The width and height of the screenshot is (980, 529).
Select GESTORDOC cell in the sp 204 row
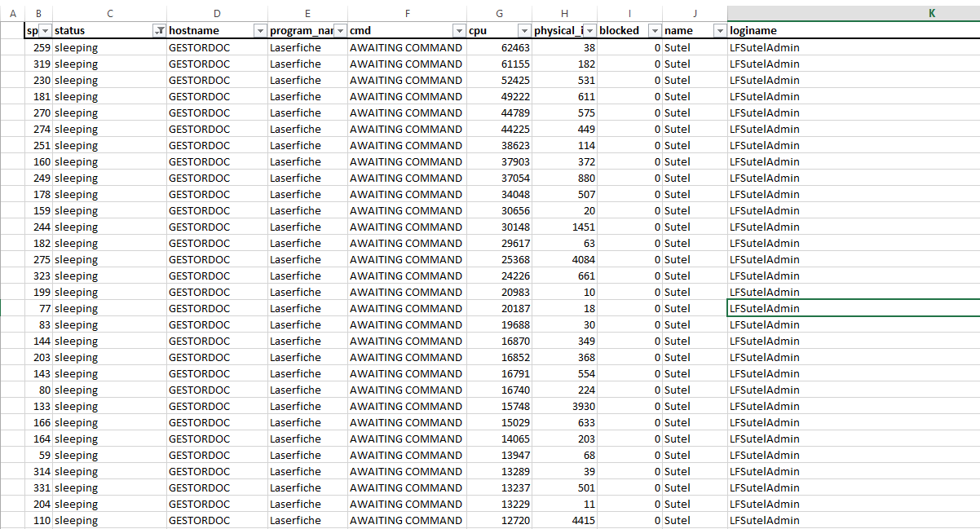(x=217, y=504)
